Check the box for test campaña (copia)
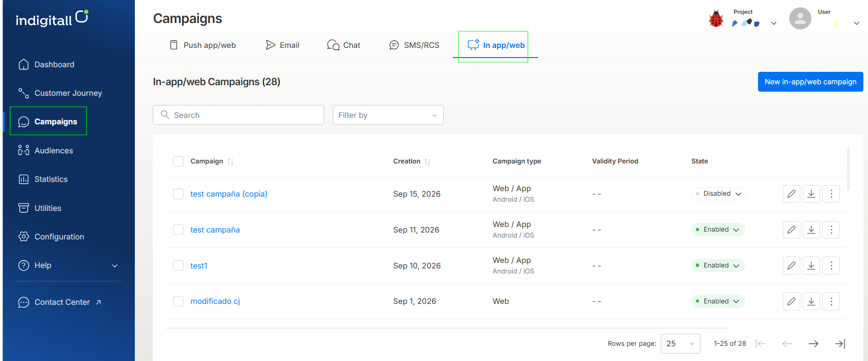The width and height of the screenshot is (868, 361). tap(178, 194)
